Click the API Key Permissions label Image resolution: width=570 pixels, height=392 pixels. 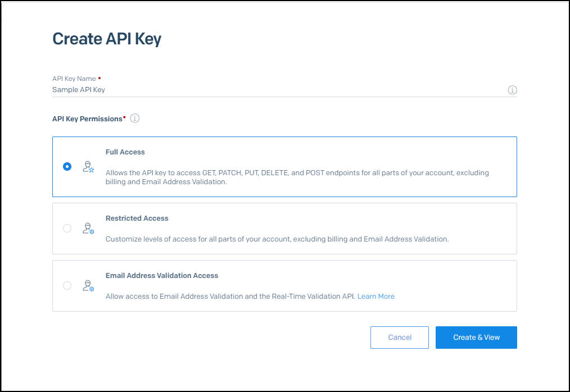(87, 119)
